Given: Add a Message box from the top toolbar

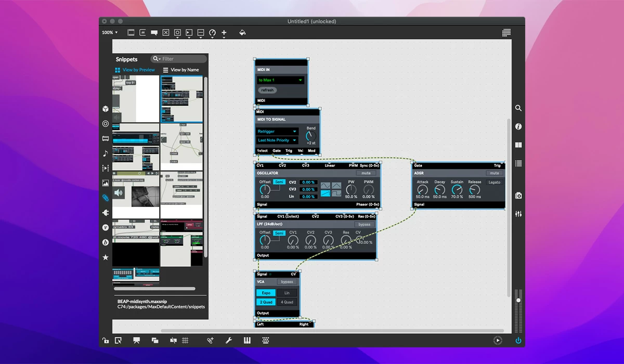Looking at the screenshot, I should point(142,32).
